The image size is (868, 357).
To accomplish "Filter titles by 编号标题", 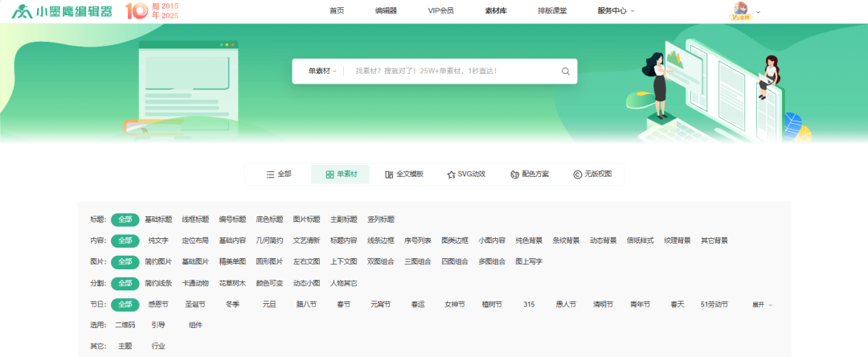I will point(232,220).
